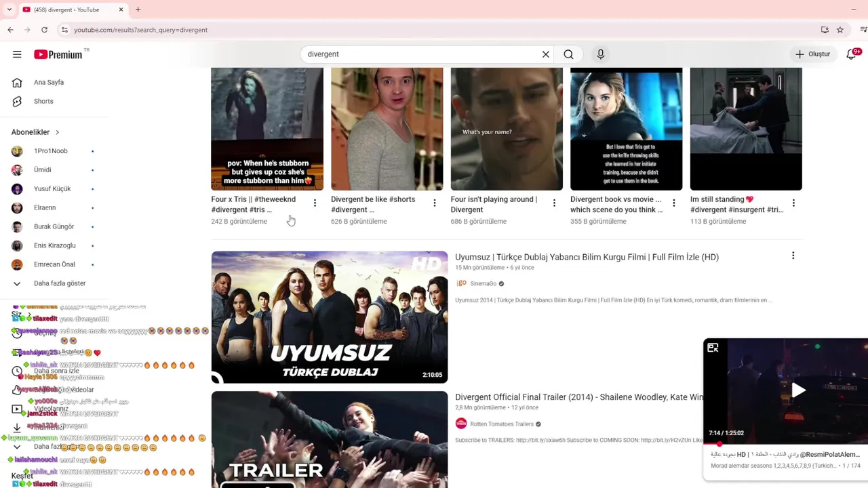The width and height of the screenshot is (868, 488).
Task: Open a new browser tab
Action: 138,9
